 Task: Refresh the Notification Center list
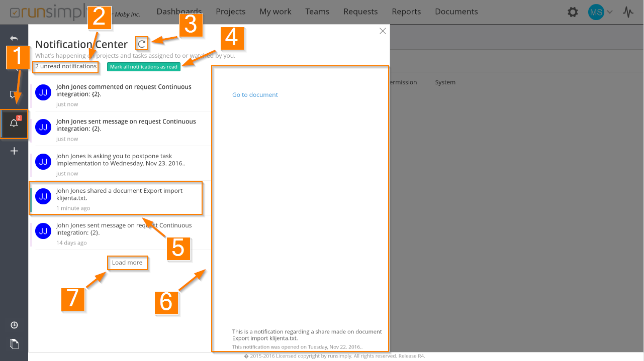coord(142,44)
